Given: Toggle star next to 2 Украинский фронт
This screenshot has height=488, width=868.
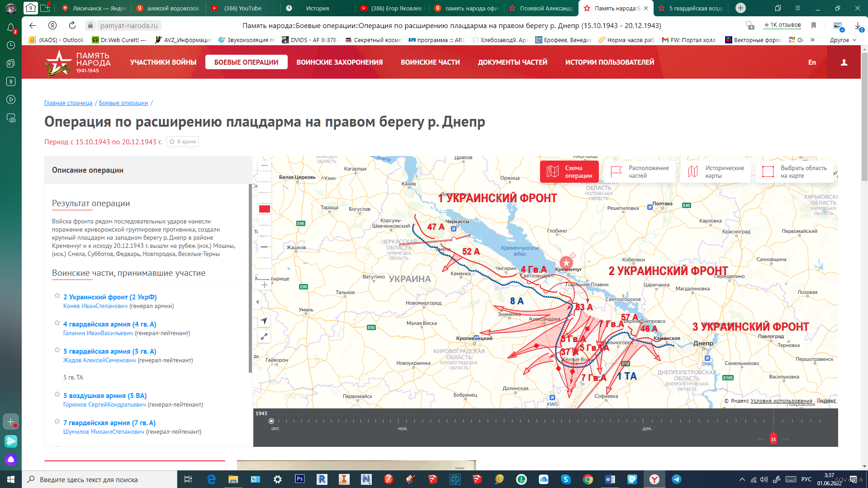Looking at the screenshot, I should pyautogui.click(x=57, y=296).
